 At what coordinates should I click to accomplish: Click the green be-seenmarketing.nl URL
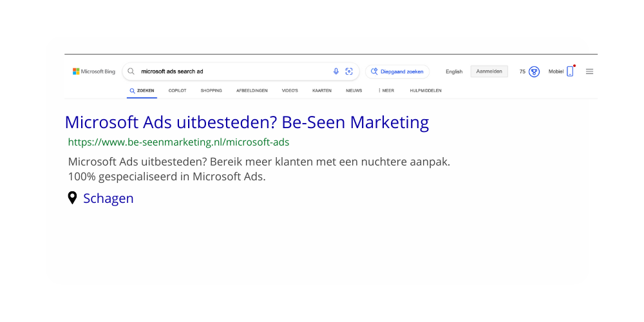pyautogui.click(x=178, y=142)
